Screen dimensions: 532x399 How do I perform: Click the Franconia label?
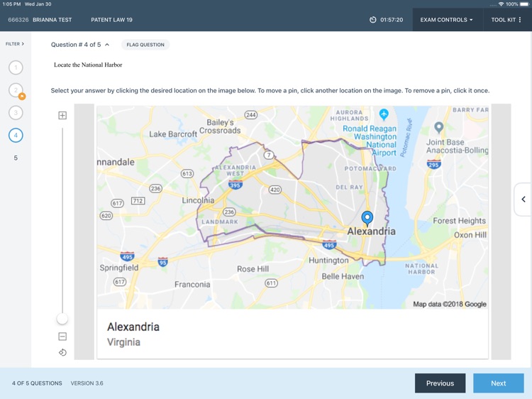coord(192,285)
